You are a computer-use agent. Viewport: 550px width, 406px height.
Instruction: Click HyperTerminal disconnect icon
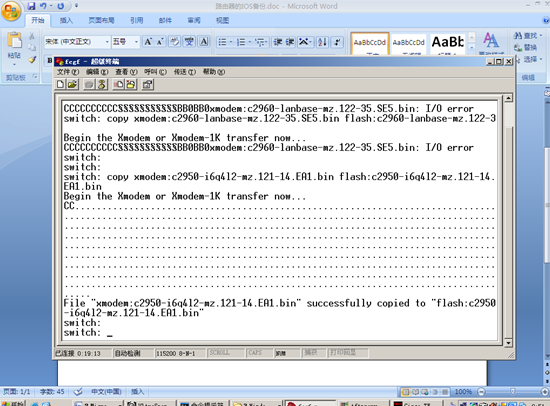(x=102, y=84)
